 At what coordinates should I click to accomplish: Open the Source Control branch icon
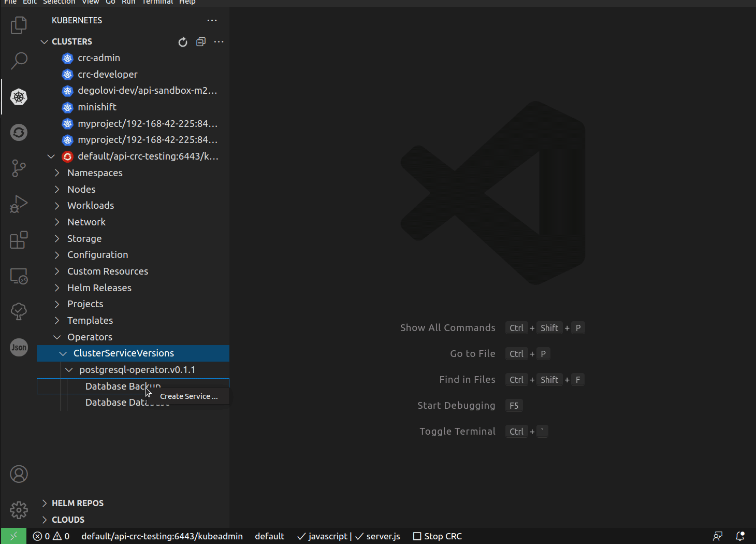click(19, 168)
